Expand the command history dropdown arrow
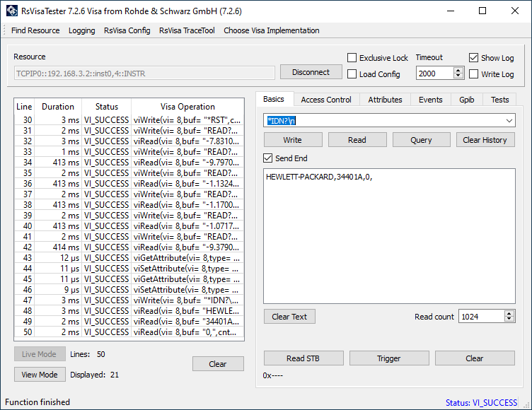 point(509,120)
